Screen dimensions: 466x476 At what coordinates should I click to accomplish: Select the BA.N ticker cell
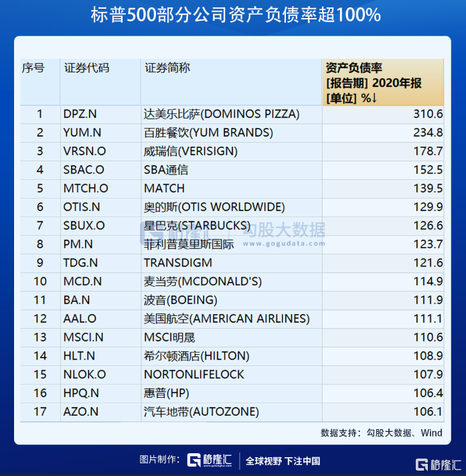point(100,300)
